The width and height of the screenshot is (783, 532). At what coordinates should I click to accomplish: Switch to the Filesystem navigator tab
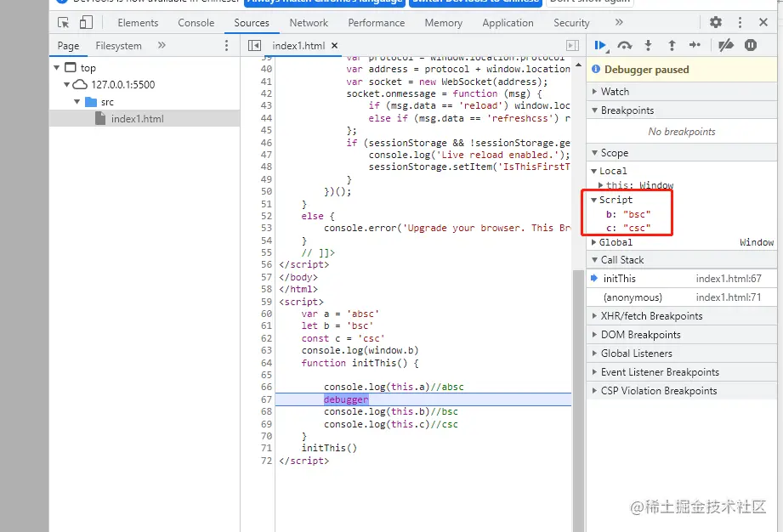pos(118,46)
